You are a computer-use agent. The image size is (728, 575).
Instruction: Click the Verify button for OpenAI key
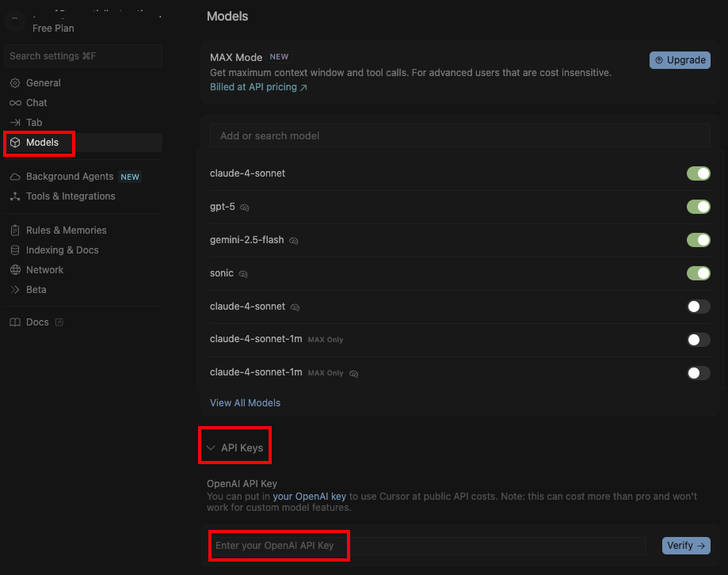(x=685, y=546)
